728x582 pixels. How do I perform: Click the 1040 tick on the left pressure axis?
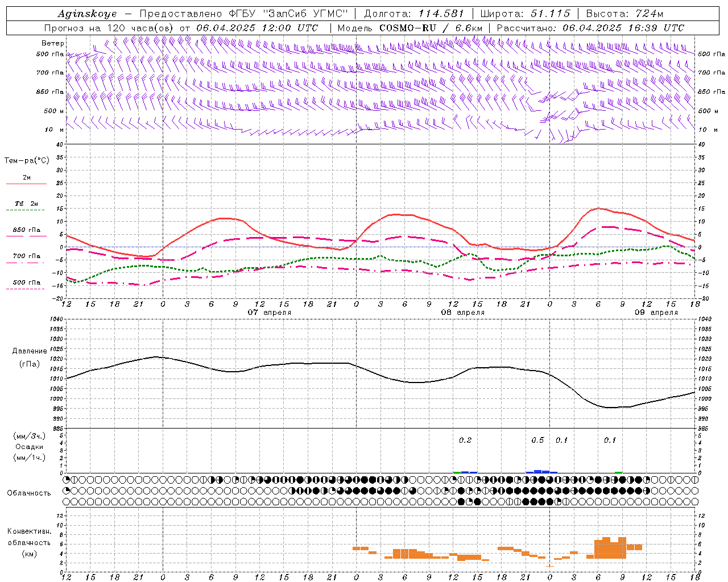(56, 319)
